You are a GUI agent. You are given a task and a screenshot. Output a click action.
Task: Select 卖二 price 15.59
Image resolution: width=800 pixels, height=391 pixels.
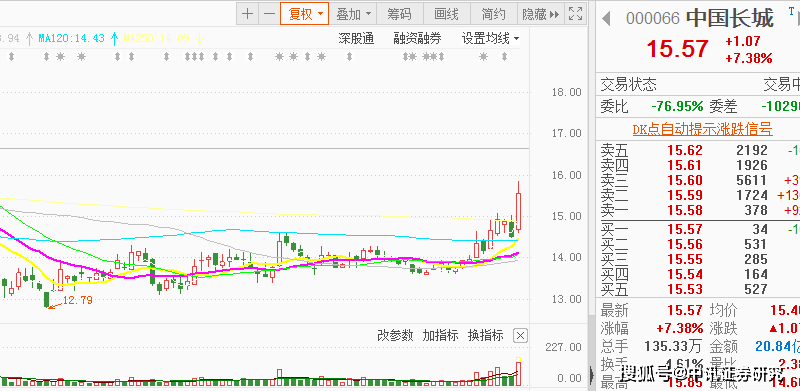[x=685, y=195]
